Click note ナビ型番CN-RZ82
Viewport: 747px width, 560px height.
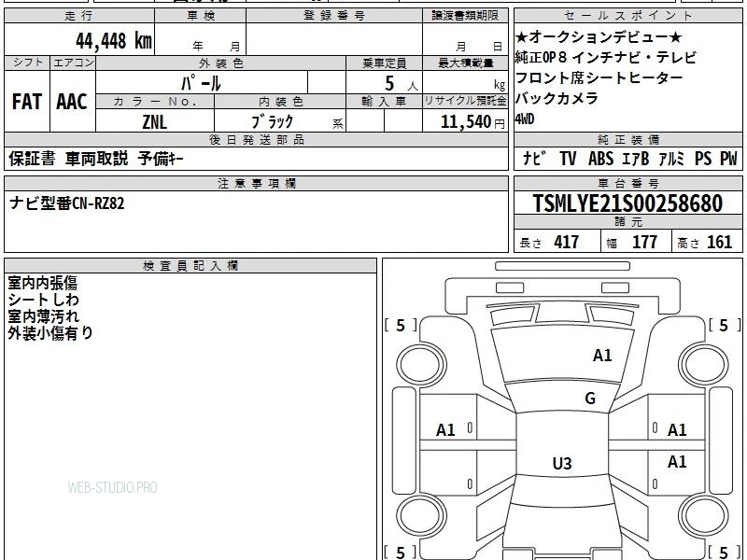point(66,203)
